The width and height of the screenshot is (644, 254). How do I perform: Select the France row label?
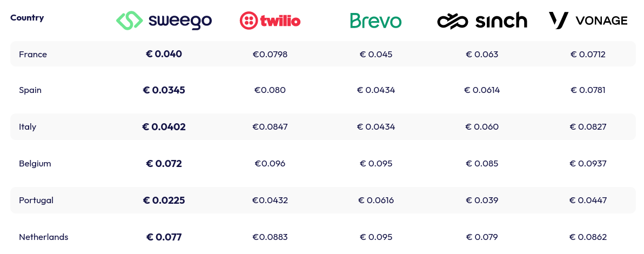(33, 54)
